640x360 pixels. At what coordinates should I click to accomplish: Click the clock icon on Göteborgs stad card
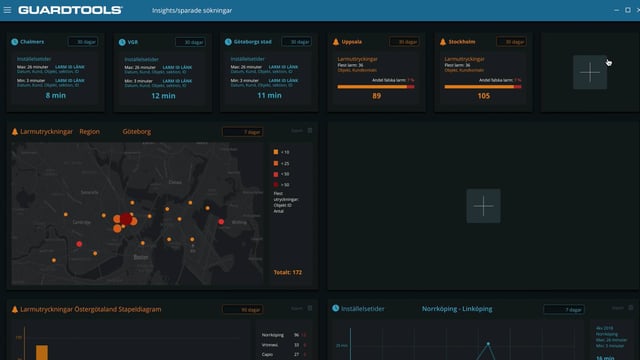coord(228,42)
